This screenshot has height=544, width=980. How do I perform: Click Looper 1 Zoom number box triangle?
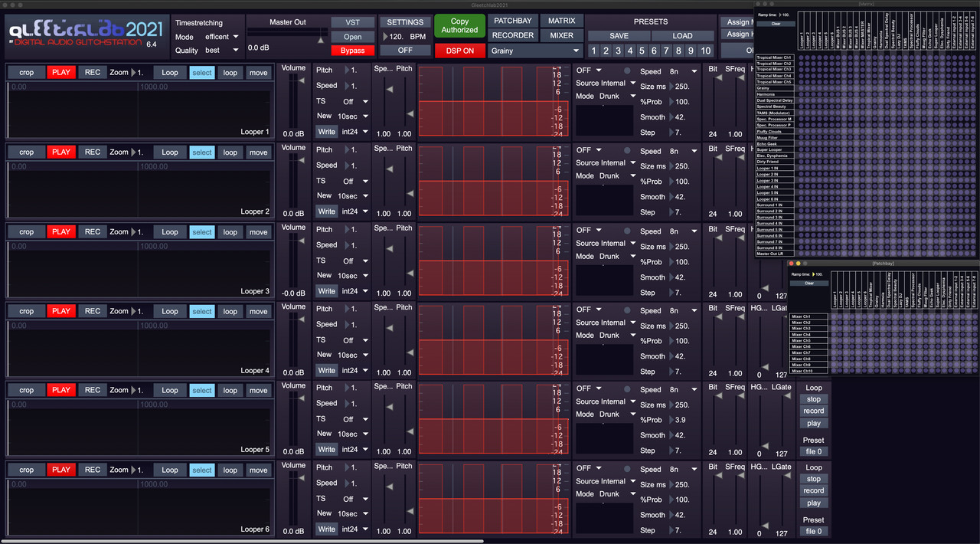[x=133, y=73]
